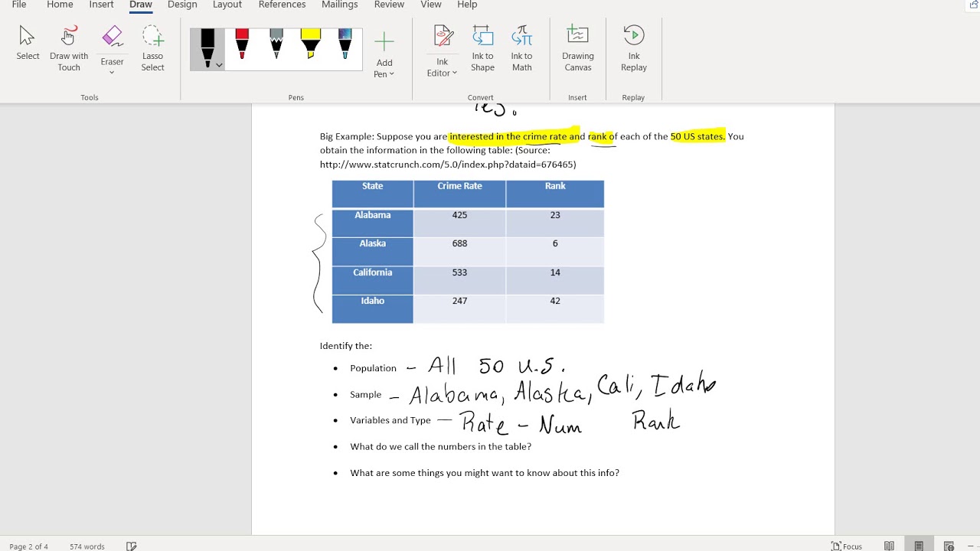Switch to the Home tab
The width and height of the screenshot is (980, 551).
(60, 5)
